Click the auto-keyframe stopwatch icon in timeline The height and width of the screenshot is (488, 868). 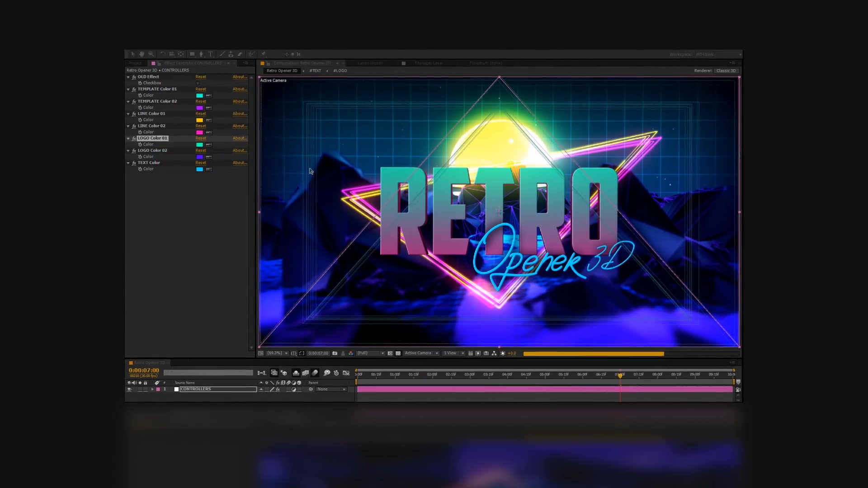point(336,373)
